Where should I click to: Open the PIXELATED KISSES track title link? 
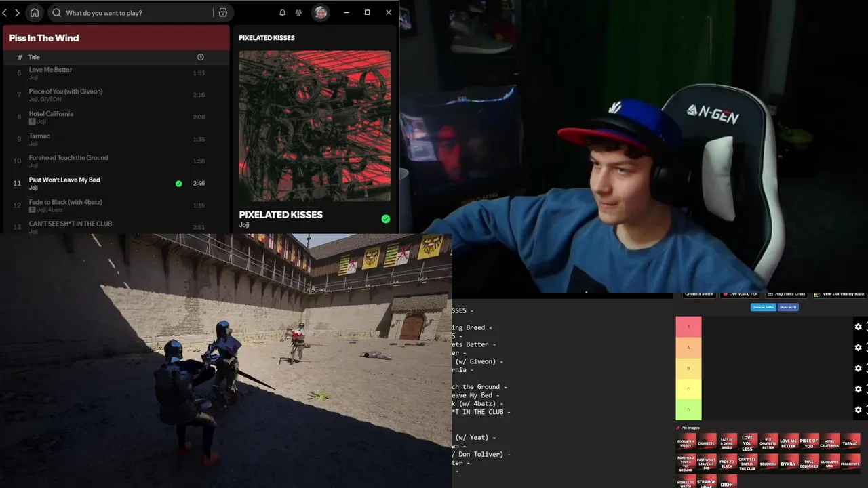[281, 214]
